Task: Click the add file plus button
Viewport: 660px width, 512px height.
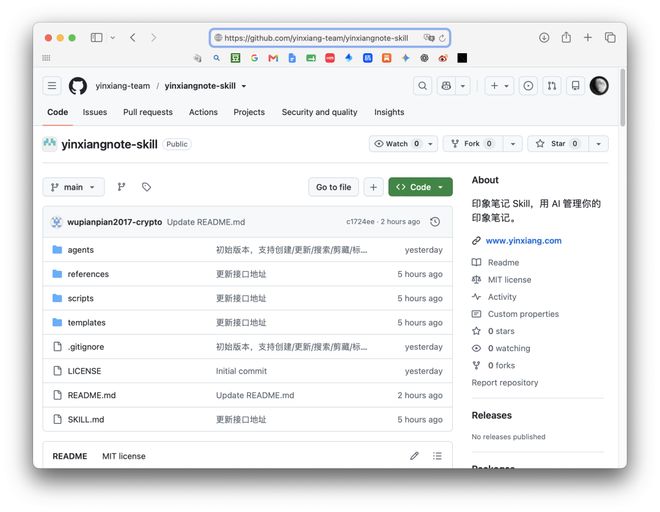Action: tap(373, 187)
